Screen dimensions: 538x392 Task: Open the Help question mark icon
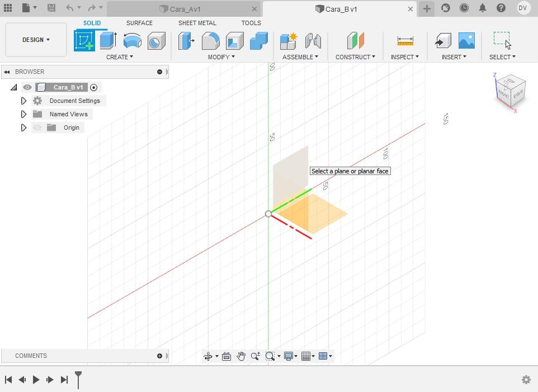pos(501,8)
